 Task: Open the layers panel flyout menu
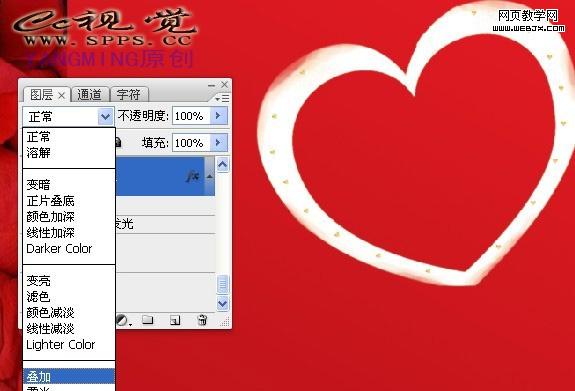222,98
